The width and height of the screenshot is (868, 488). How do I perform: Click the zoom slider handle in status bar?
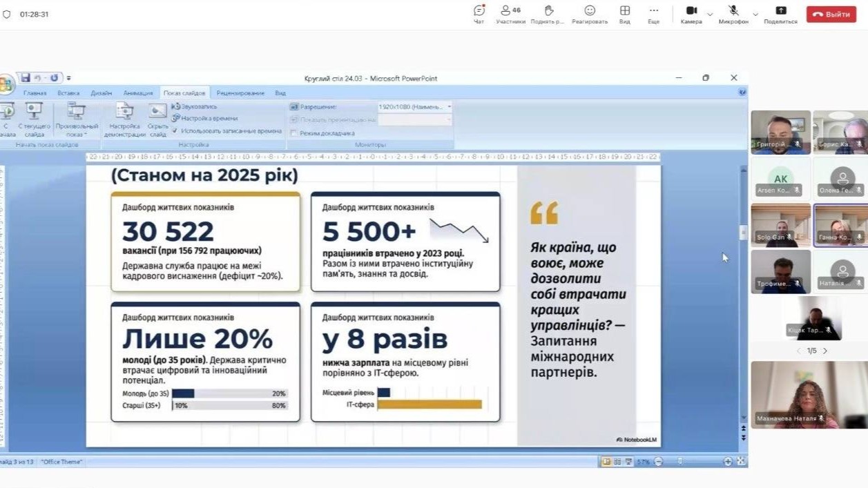(681, 462)
